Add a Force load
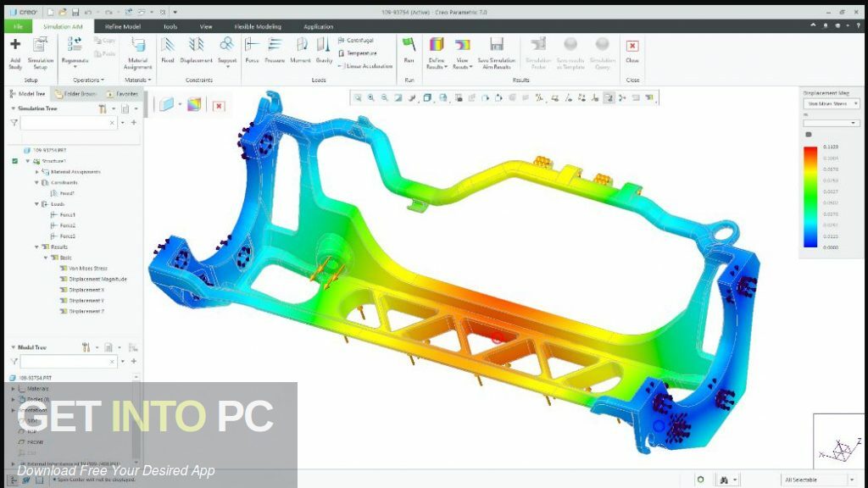The width and height of the screenshot is (868, 488). pos(252,51)
